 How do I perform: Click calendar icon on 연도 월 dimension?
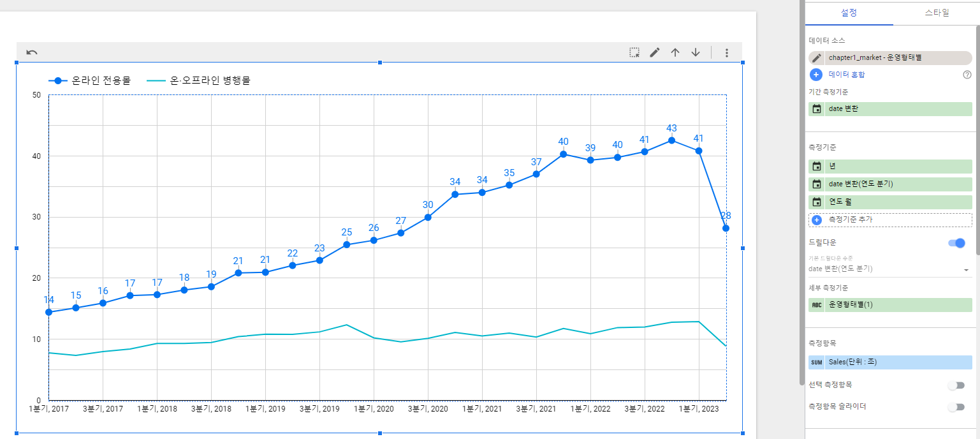click(x=817, y=202)
